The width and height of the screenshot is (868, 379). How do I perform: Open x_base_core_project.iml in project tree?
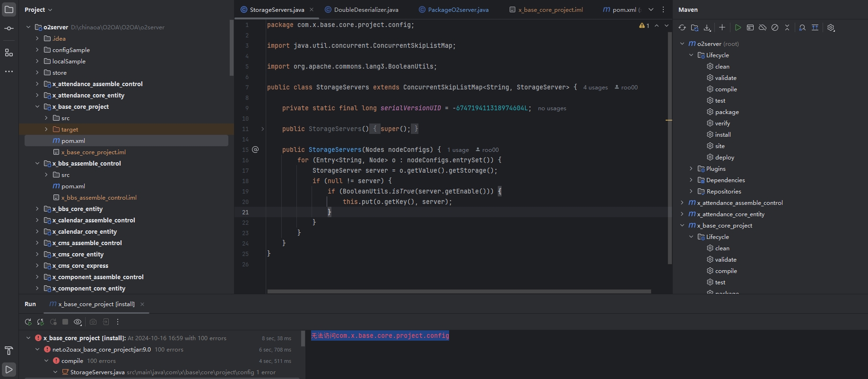coord(93,152)
